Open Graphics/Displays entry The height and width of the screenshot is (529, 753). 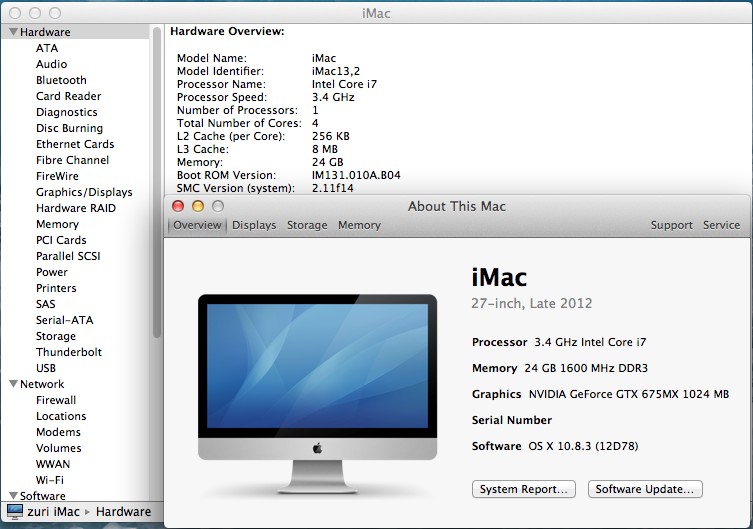[x=84, y=192]
